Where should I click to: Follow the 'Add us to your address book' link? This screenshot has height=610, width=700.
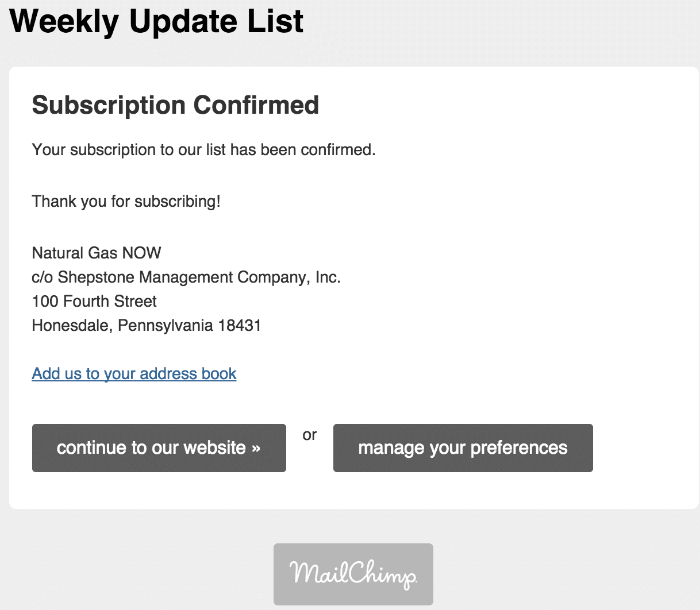134,373
